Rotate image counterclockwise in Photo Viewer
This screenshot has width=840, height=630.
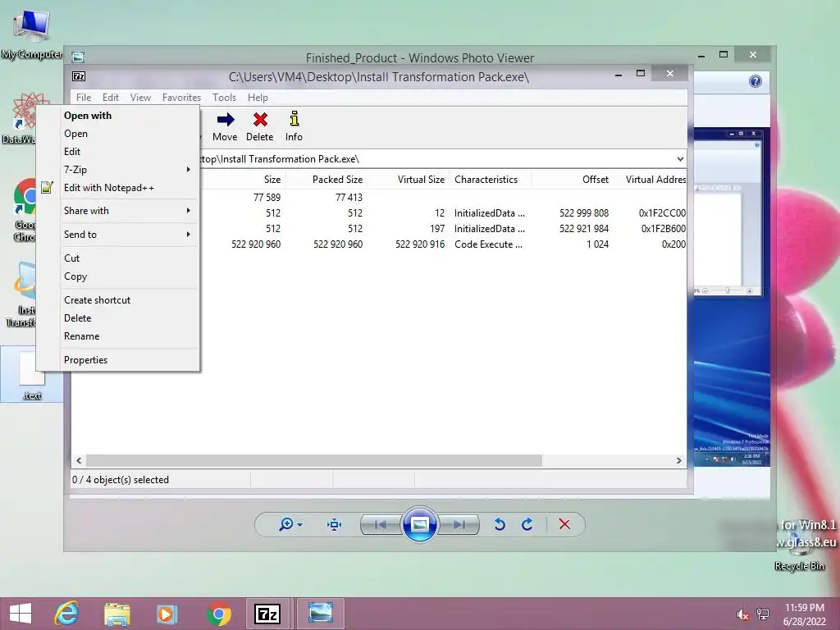click(500, 524)
